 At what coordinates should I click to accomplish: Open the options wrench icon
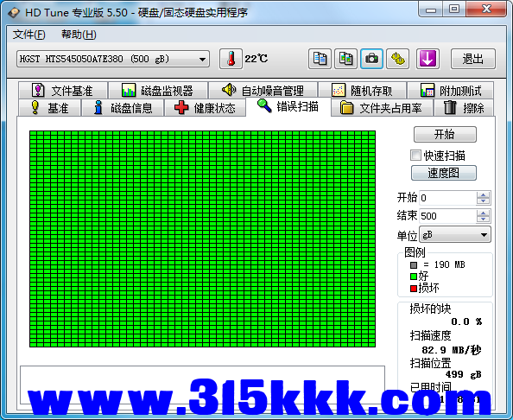[397, 59]
